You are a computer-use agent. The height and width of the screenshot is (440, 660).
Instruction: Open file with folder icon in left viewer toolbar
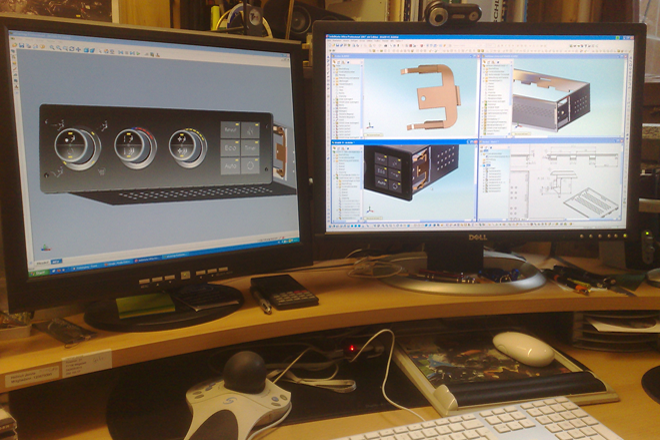(14, 45)
